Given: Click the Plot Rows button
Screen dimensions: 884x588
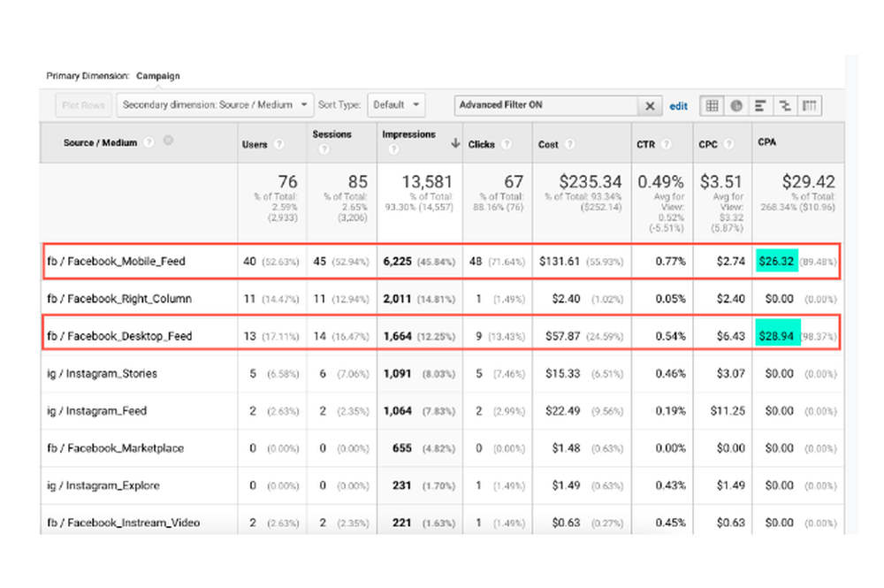Looking at the screenshot, I should point(83,105).
